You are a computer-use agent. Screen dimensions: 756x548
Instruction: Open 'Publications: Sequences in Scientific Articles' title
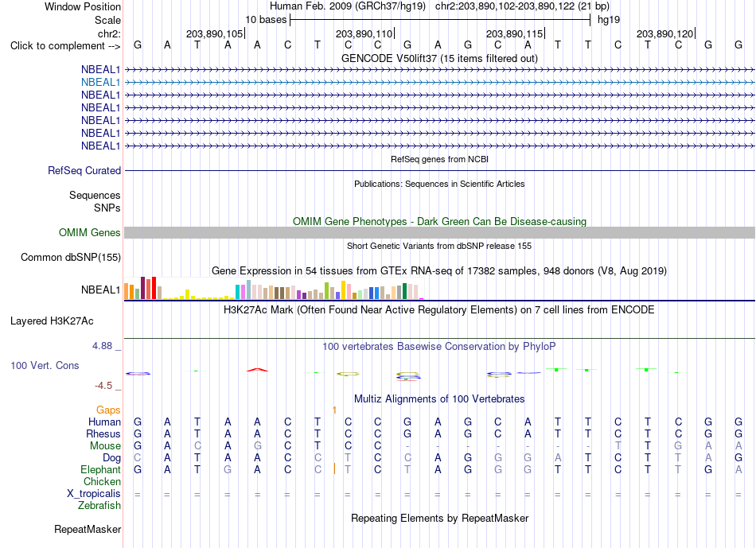(439, 184)
